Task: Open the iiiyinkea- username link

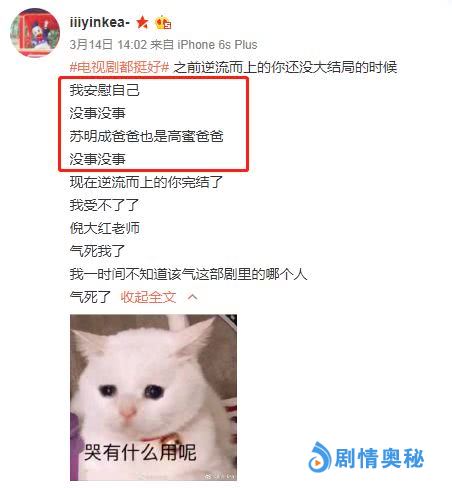Action: (x=99, y=23)
